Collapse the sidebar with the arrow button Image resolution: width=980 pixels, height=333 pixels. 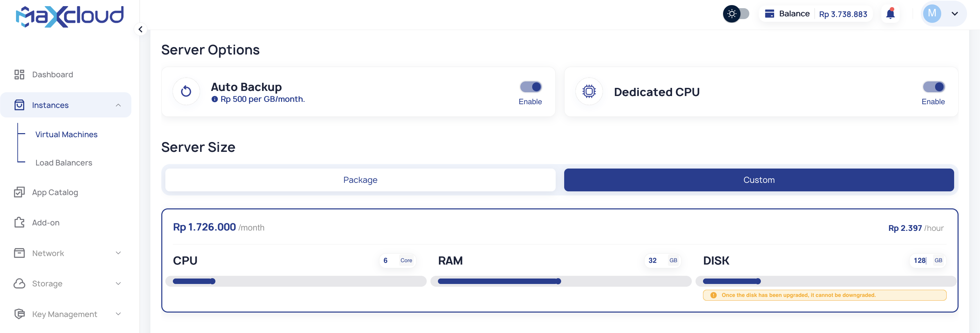[x=141, y=29]
